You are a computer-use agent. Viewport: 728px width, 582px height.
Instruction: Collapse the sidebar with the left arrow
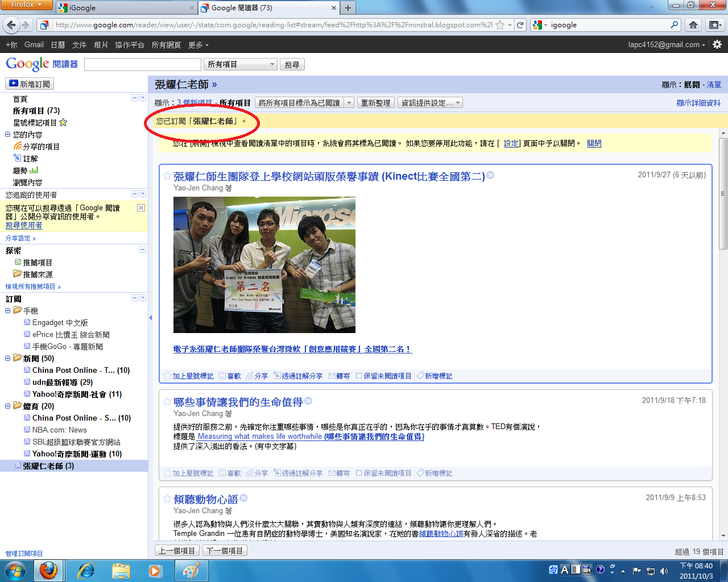[150, 318]
